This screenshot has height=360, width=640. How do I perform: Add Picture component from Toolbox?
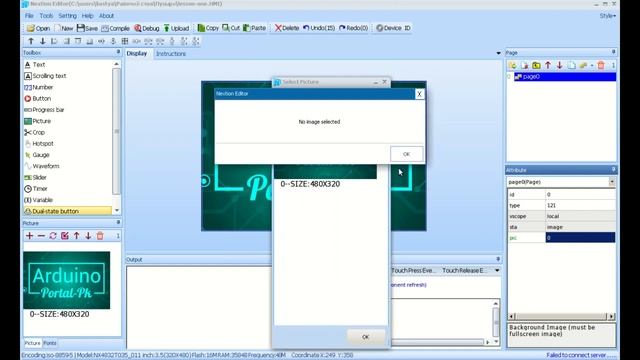[38, 121]
